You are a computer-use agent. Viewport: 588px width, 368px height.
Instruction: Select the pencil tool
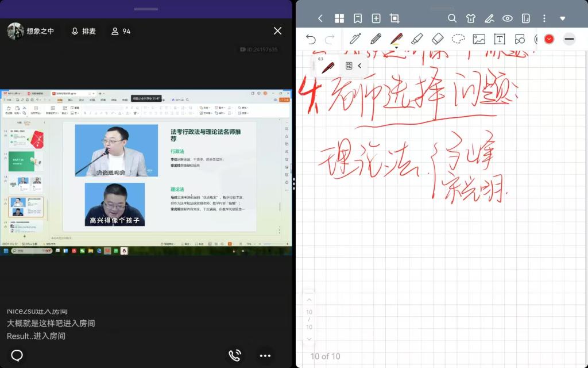tap(376, 39)
